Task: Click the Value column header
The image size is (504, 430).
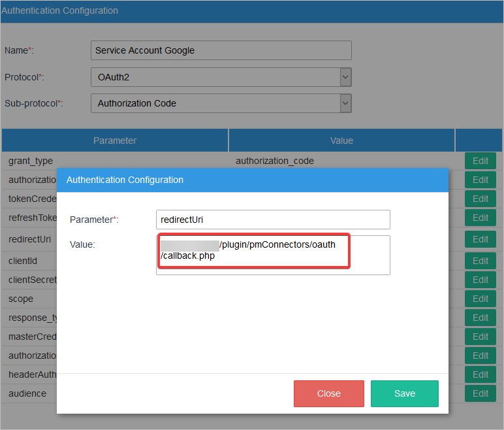Action: [x=341, y=141]
